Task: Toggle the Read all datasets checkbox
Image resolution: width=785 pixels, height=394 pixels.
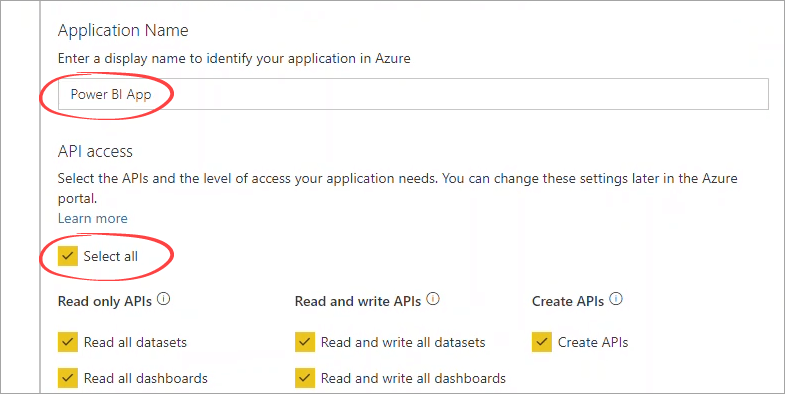Action: click(68, 342)
